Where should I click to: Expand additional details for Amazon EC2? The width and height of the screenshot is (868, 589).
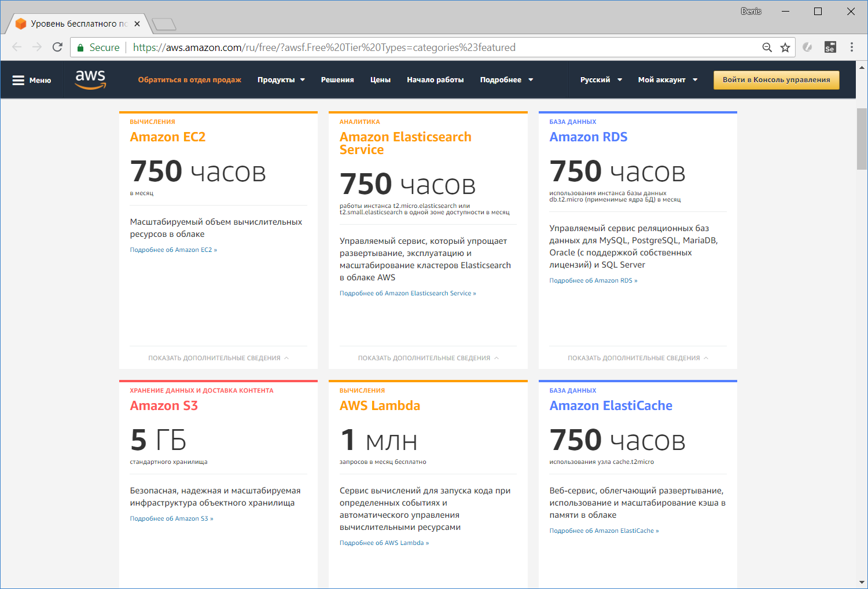(x=218, y=357)
